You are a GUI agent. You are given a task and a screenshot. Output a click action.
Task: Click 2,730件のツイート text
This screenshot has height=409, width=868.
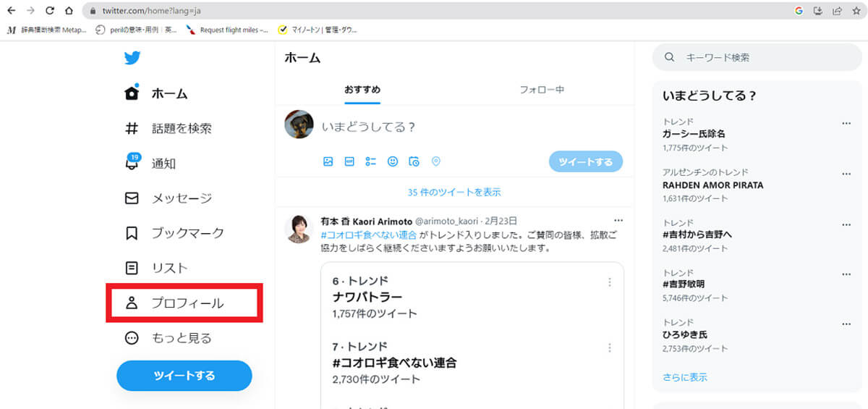coord(376,379)
